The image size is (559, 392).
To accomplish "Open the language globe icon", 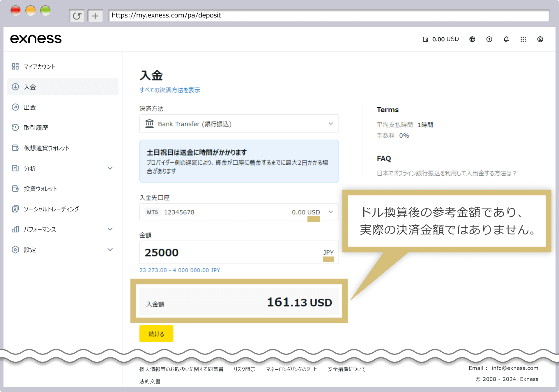I will (472, 39).
